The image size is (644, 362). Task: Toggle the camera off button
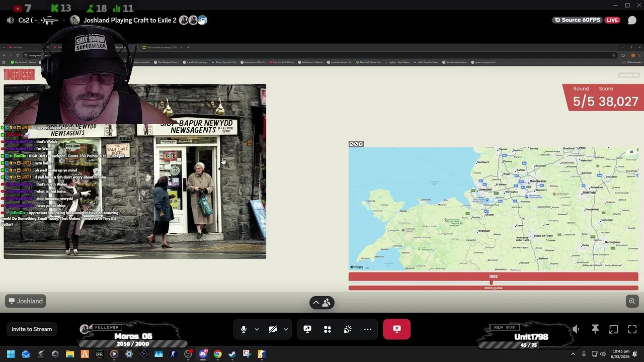click(273, 329)
